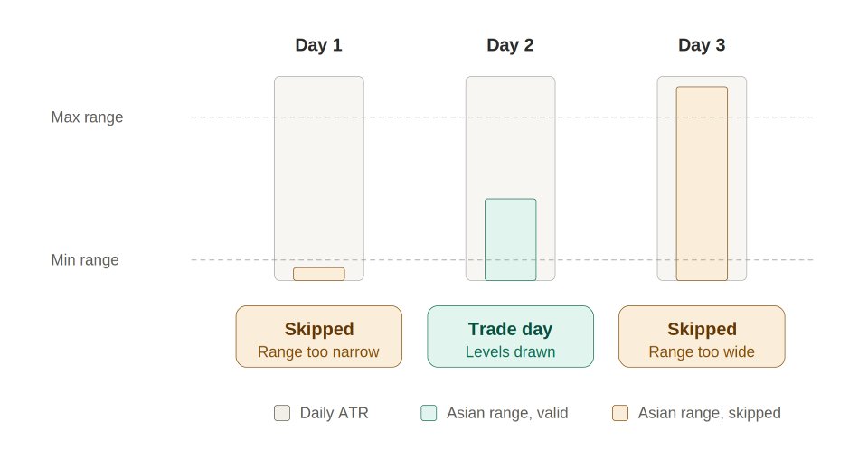Click the Max range label
The width and height of the screenshot is (868, 459).
pyautogui.click(x=87, y=117)
